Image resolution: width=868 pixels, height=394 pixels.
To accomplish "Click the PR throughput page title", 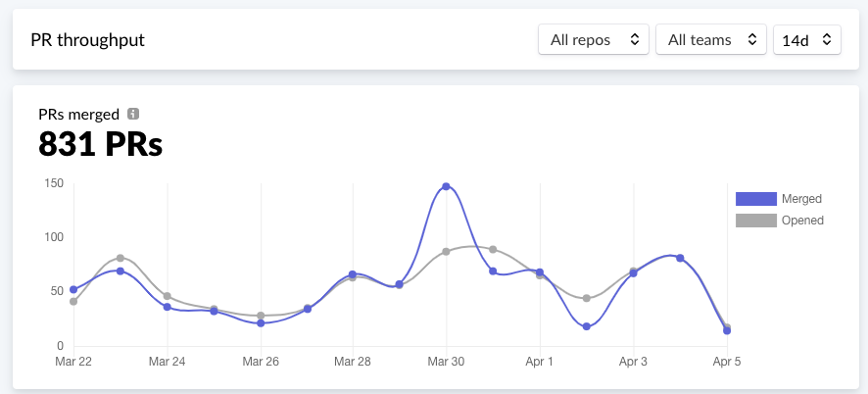I will pos(87,40).
